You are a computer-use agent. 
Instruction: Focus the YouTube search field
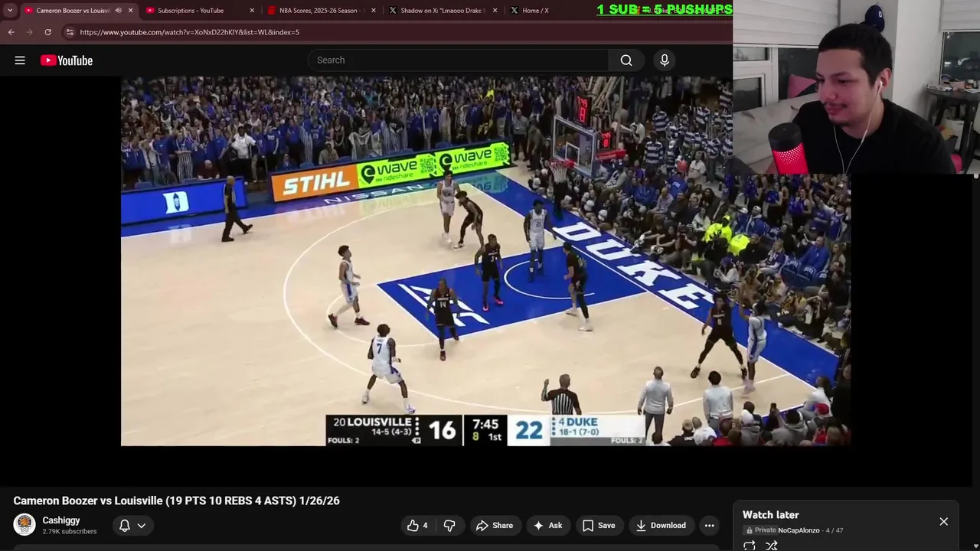(458, 60)
